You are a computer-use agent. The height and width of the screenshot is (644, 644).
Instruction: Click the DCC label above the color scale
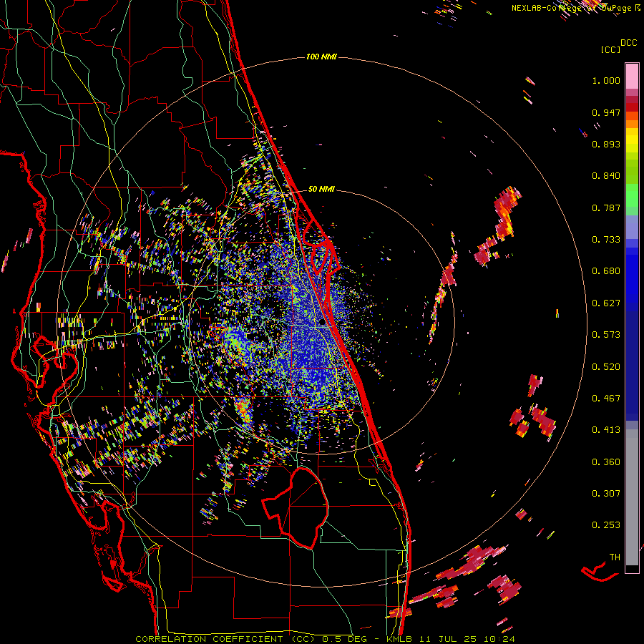pos(628,43)
